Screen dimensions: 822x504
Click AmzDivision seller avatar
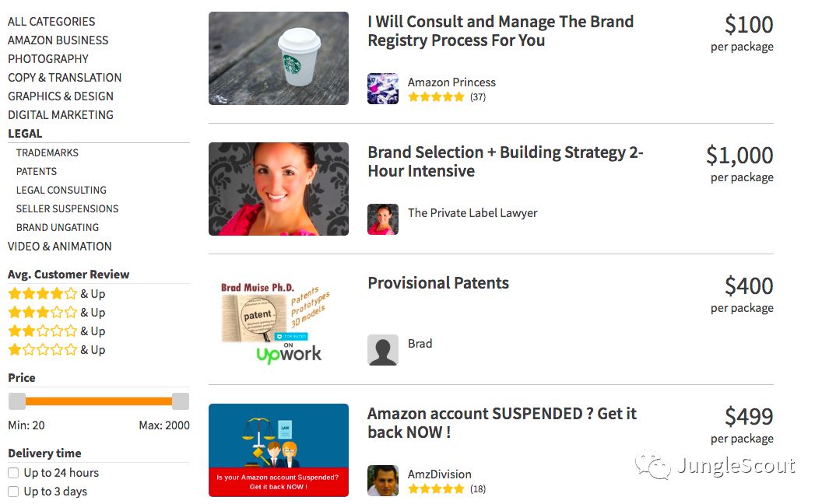pos(382,481)
